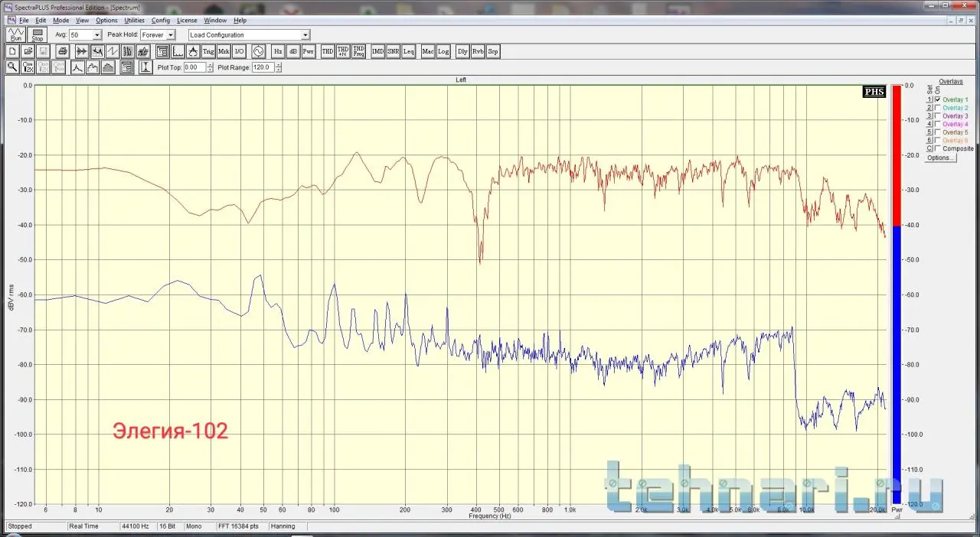Viewport: 980px width, 537px height.
Task: Click the THD+N measurement button
Action: point(343,51)
